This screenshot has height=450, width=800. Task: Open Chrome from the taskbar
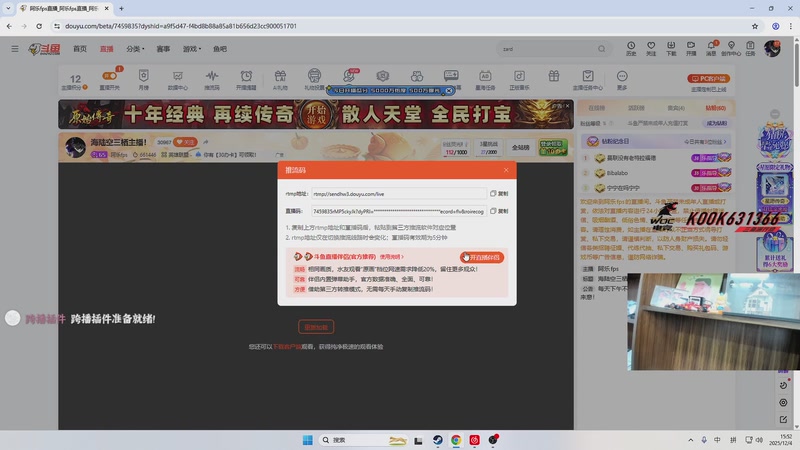coord(456,440)
